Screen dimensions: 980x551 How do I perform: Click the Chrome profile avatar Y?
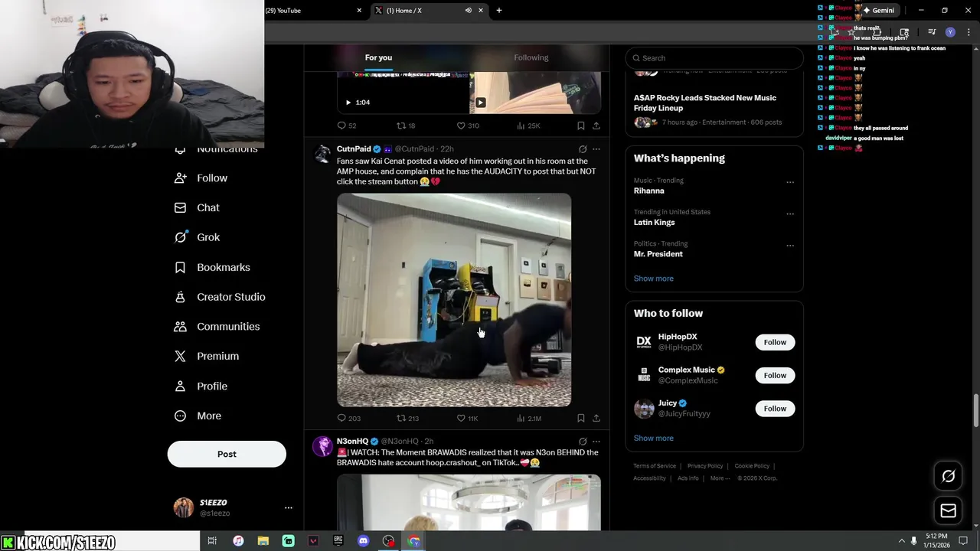[950, 32]
